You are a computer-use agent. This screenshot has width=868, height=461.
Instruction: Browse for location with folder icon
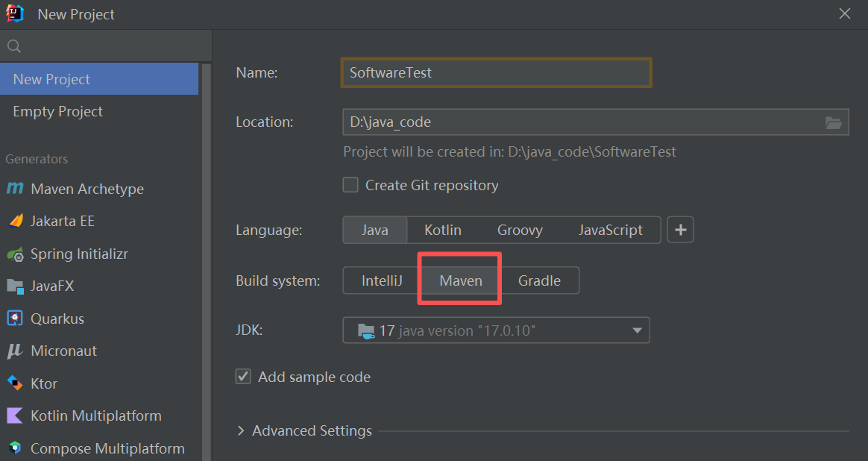(x=834, y=122)
